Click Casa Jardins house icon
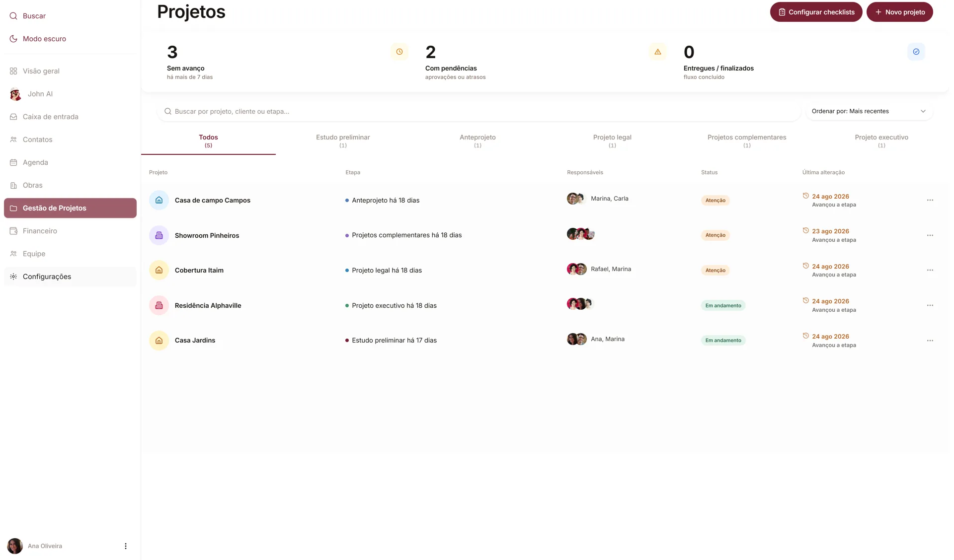The width and height of the screenshot is (954, 560). 159,341
